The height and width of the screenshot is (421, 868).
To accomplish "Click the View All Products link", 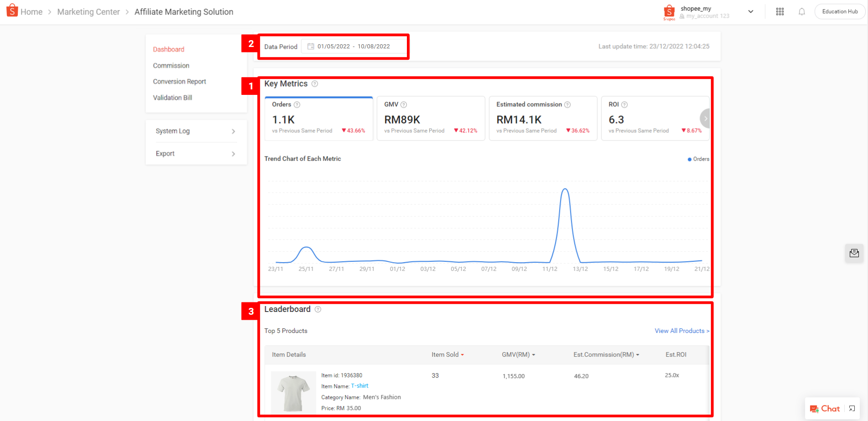I will click(682, 331).
